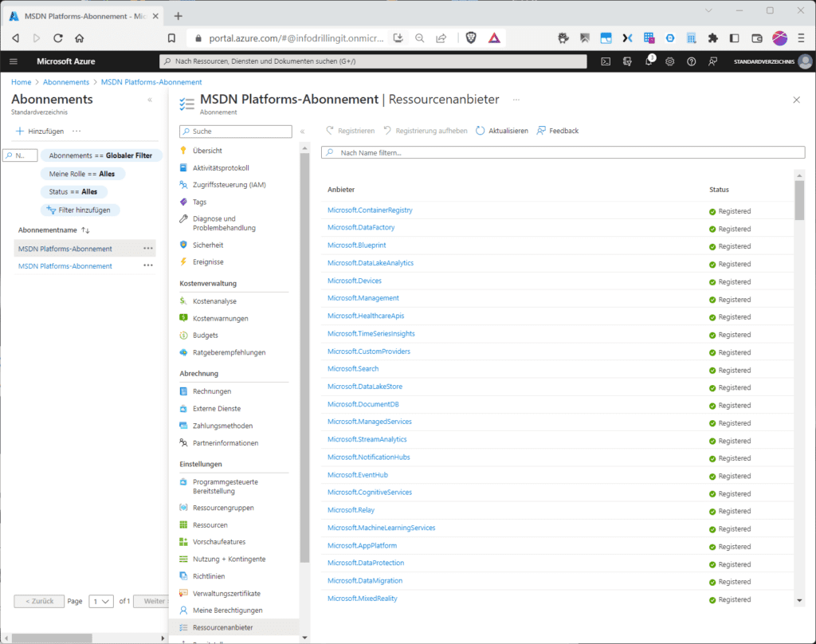Open the notifications bell icon
816x644 pixels.
pos(649,61)
